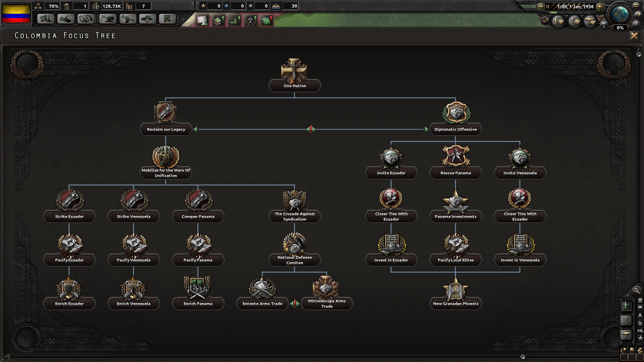Open the navy ledger anchor icon
Screen dimensions: 644x362
(574, 22)
